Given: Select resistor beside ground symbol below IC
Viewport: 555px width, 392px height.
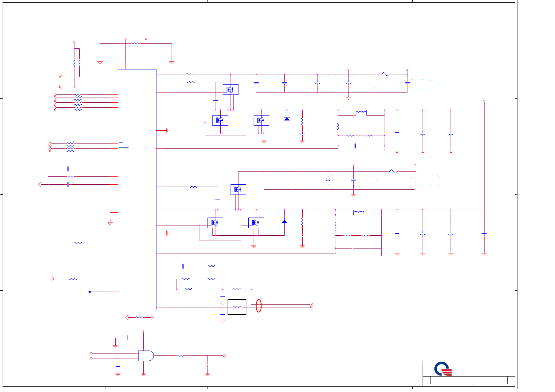Looking at the screenshot, I should tap(140, 317).
